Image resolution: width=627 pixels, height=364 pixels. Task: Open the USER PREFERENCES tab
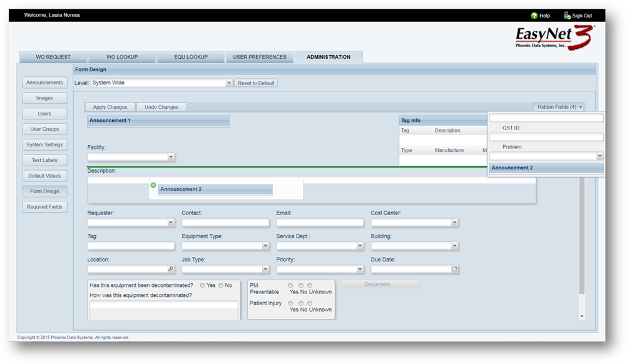click(x=259, y=57)
